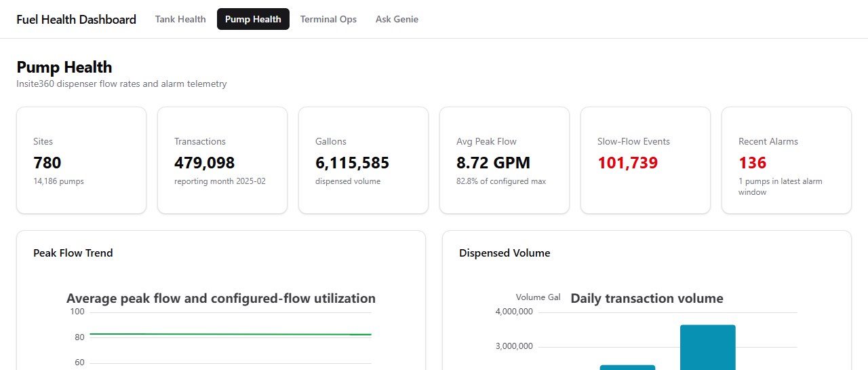868x370 pixels.
Task: Click the Avg Peak Flow 8.72 GPM value
Action: [x=494, y=163]
